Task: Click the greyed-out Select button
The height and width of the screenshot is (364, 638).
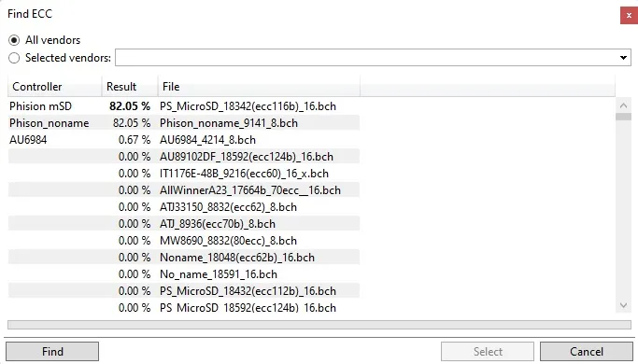Action: (488, 351)
